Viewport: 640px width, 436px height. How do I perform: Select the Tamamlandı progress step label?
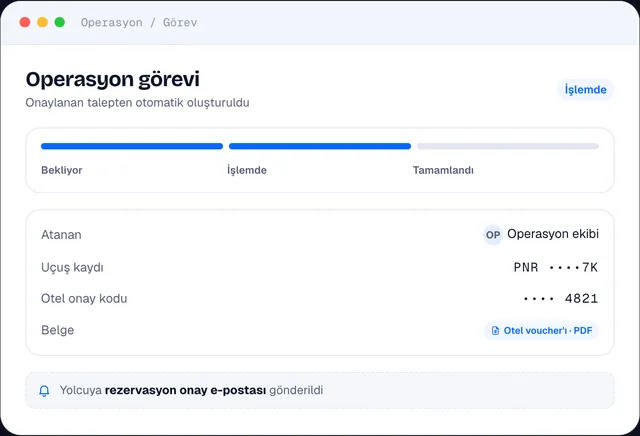(x=443, y=170)
